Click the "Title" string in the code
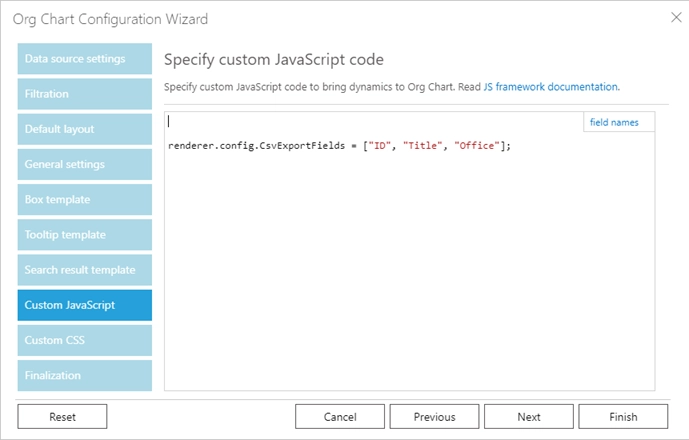Viewport: 689px width, 440px height. tap(422, 145)
